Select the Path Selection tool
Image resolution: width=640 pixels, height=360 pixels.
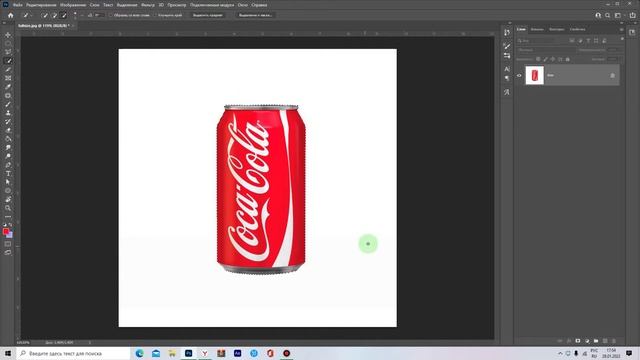click(8, 182)
